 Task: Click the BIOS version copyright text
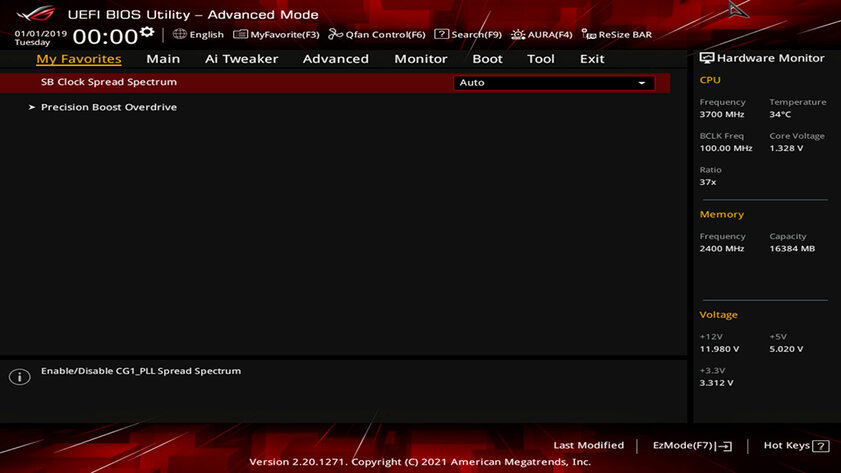point(420,462)
